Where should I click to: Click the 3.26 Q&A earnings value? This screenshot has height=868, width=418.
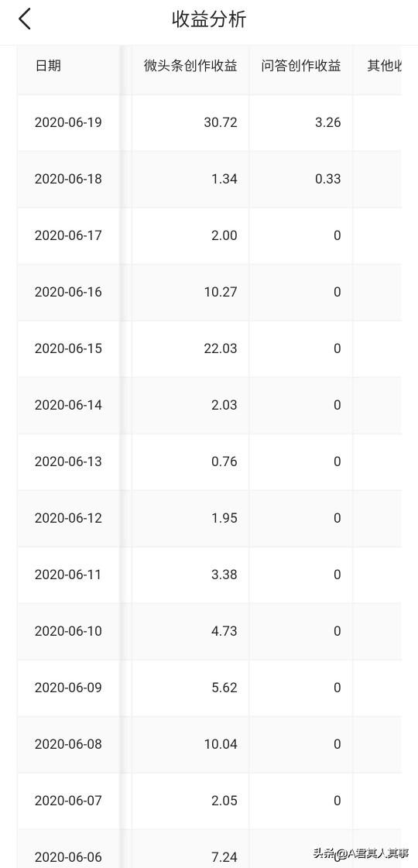tap(327, 122)
